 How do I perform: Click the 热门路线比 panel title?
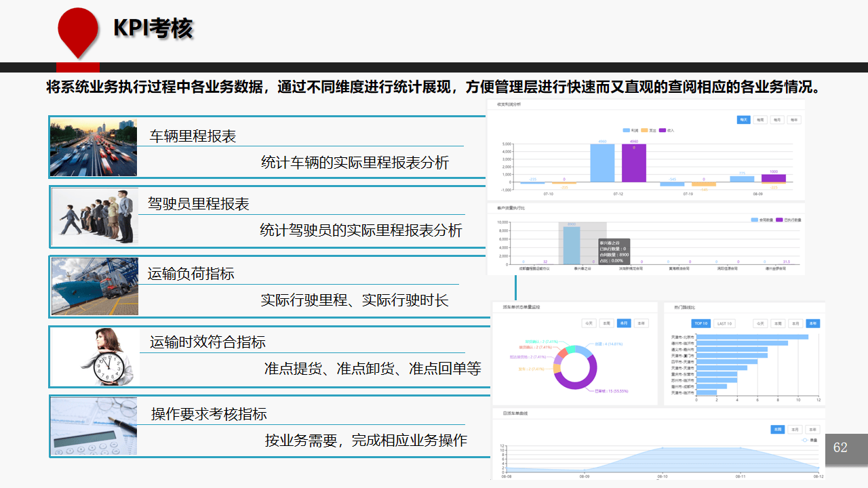[x=684, y=307]
